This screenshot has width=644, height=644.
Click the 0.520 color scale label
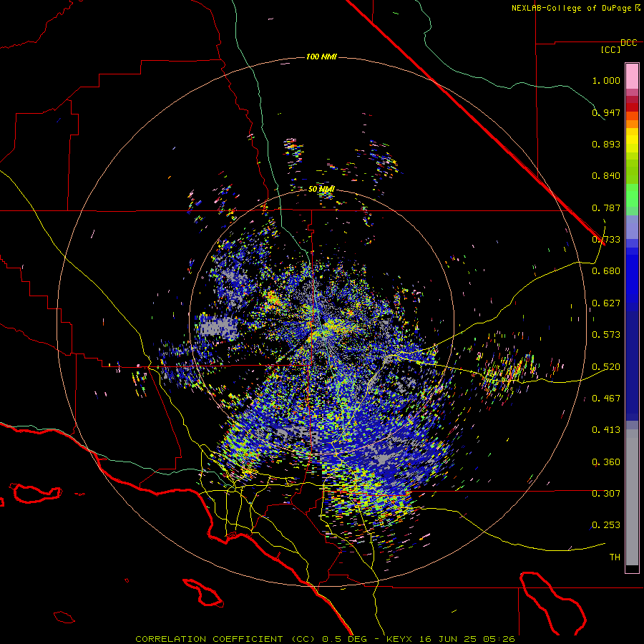click(606, 367)
